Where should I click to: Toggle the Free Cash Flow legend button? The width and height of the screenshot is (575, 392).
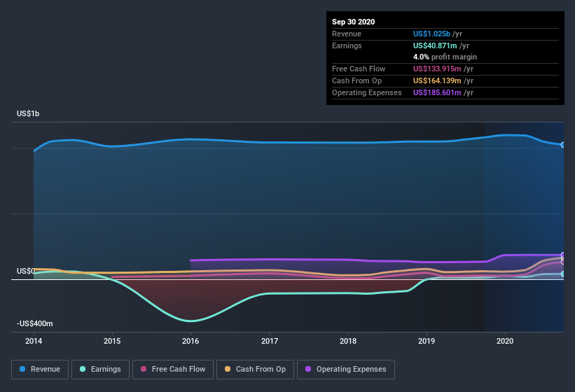point(173,370)
